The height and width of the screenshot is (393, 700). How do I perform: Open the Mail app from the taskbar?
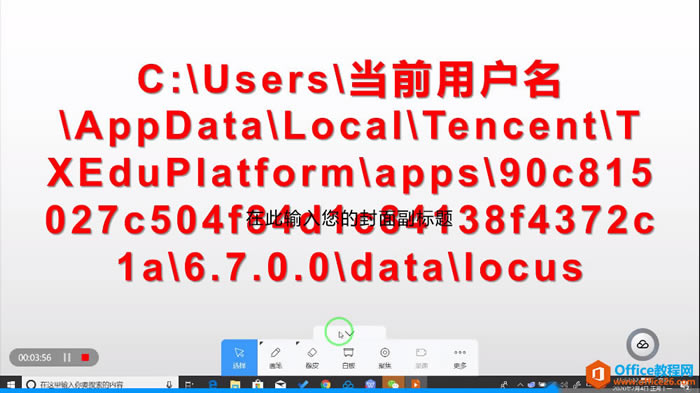280,384
